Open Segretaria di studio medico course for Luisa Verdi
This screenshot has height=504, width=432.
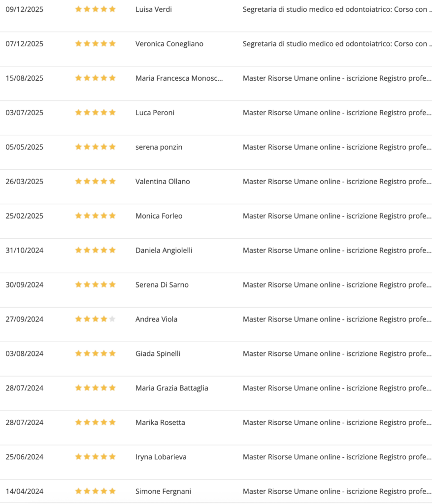pyautogui.click(x=337, y=9)
